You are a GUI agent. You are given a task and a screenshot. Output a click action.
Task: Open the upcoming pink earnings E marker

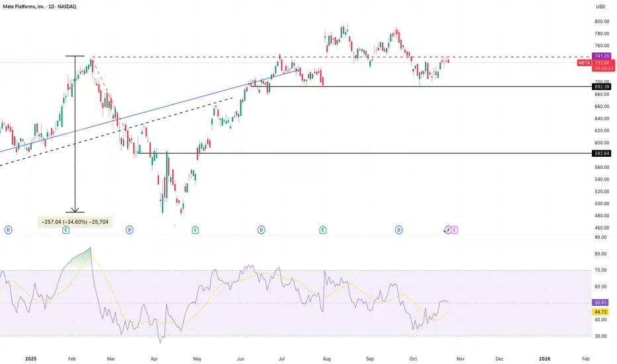(455, 230)
